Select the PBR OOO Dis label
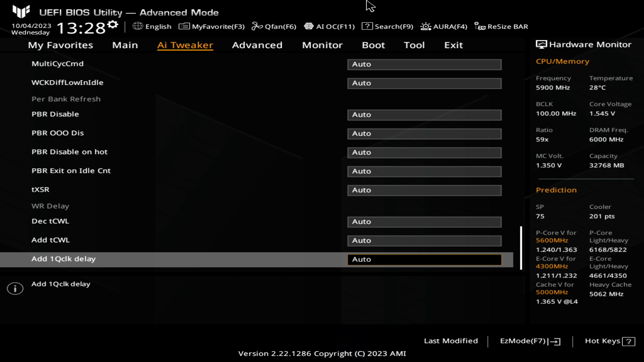 click(58, 133)
